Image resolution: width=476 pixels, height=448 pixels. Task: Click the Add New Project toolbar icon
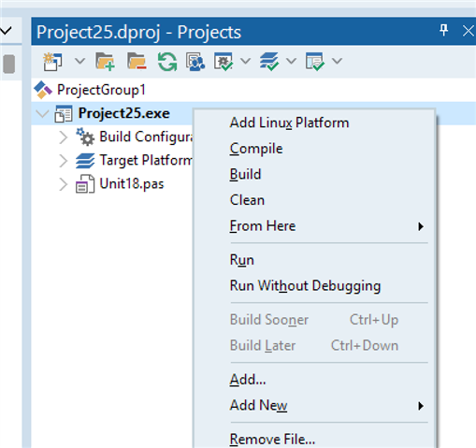point(52,62)
